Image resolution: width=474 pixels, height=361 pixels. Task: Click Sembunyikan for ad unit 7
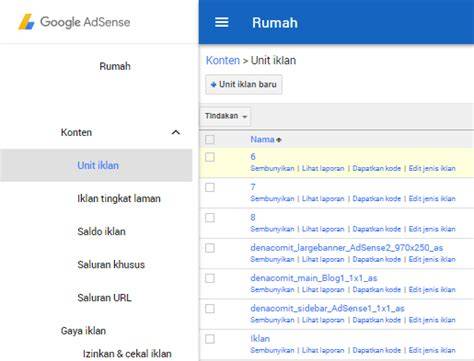tap(272, 199)
